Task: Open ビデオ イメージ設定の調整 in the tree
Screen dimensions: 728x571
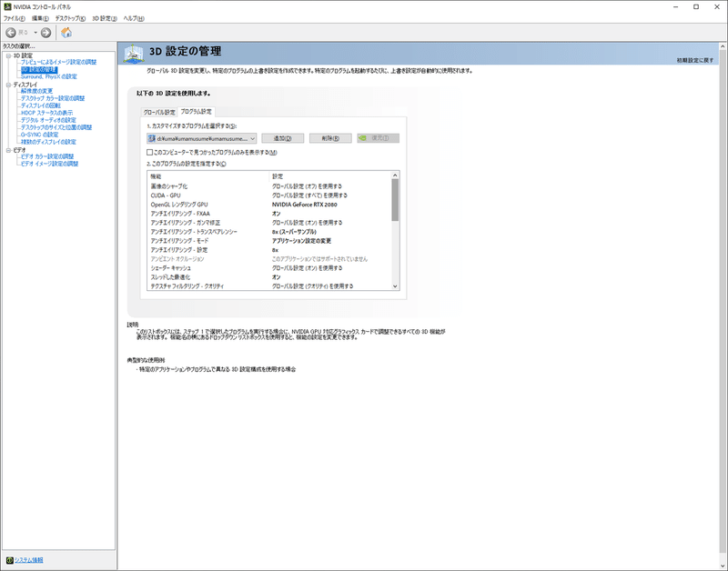Action: coord(49,164)
